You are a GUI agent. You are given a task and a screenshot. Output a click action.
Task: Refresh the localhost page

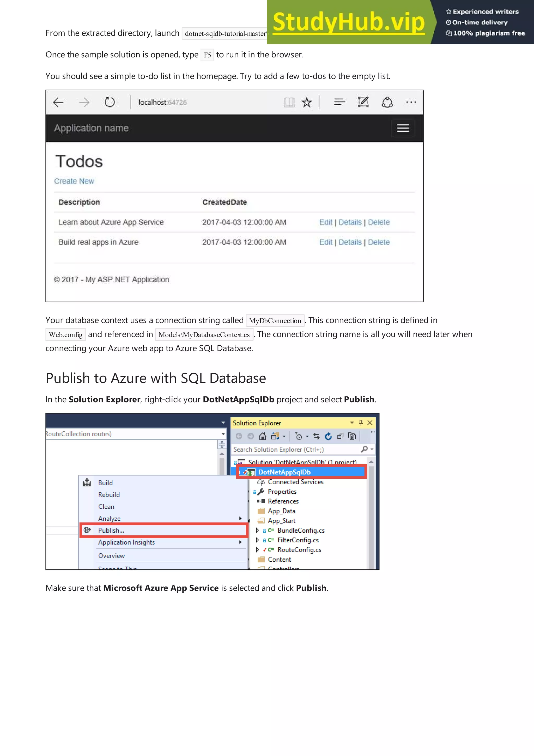click(110, 103)
